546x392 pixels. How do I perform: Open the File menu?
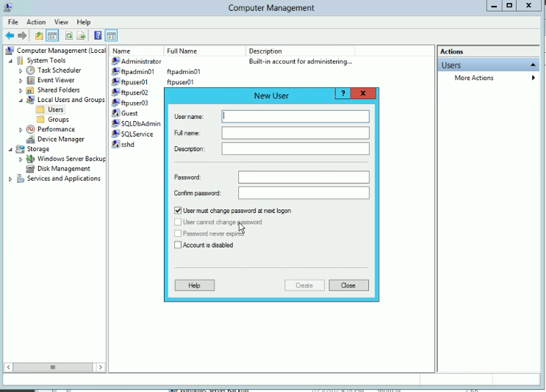(13, 22)
